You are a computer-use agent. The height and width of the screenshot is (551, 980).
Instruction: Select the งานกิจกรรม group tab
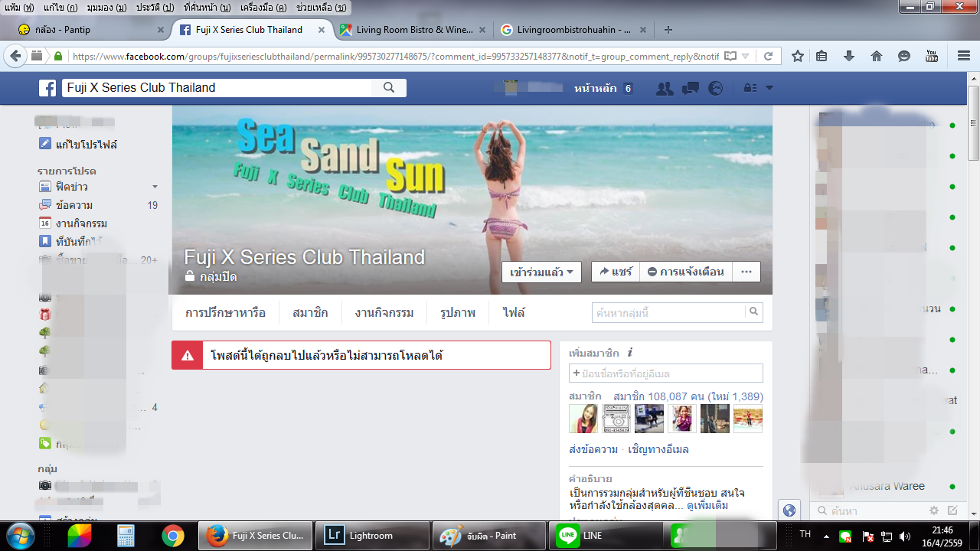(x=384, y=313)
